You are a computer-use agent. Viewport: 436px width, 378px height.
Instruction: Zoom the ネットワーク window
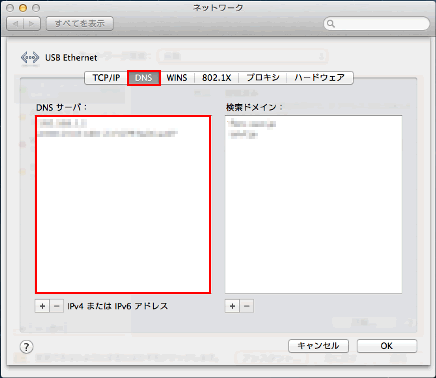click(x=36, y=8)
